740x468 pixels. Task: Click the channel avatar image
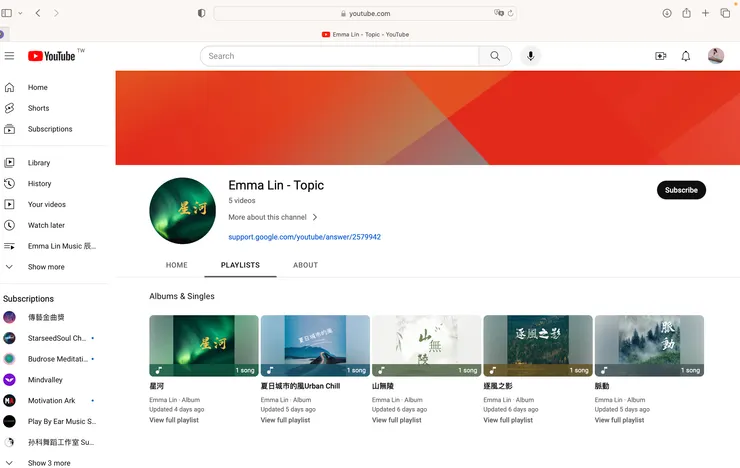tap(183, 211)
